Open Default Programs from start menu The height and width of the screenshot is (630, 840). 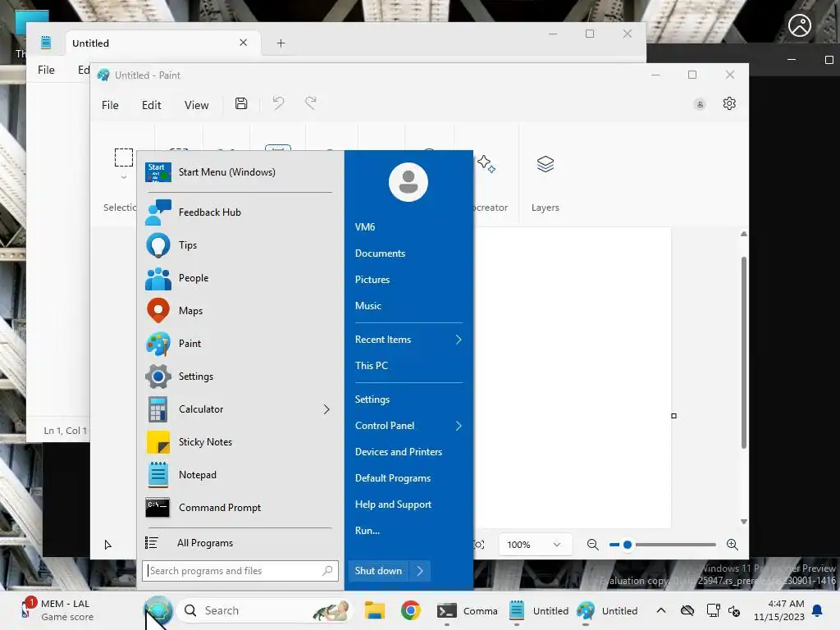click(393, 478)
